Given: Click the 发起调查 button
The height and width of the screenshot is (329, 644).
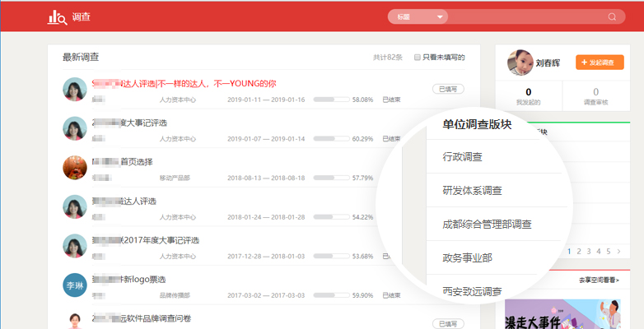Looking at the screenshot, I should (600, 63).
